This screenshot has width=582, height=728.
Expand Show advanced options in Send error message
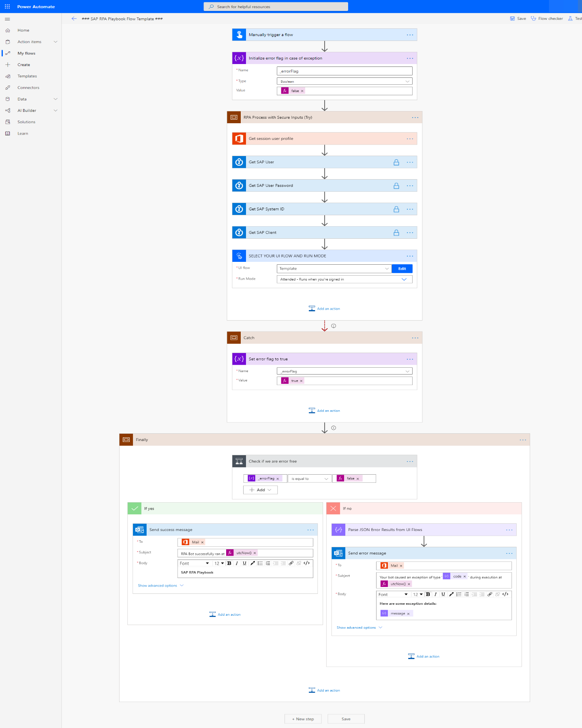[x=359, y=627]
